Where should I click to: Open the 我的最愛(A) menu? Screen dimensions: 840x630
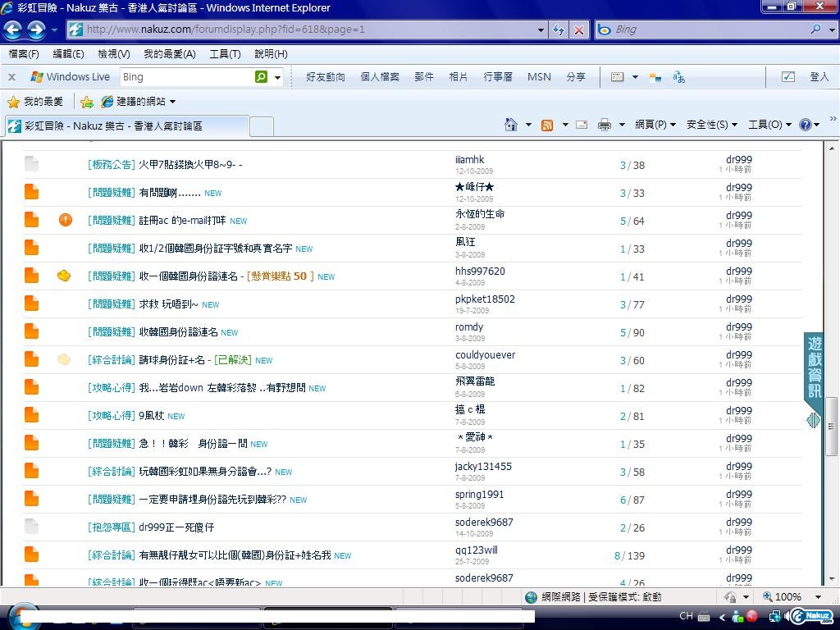(x=169, y=54)
